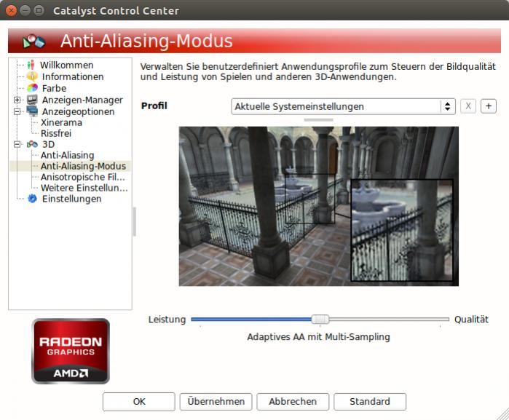509x420 pixels.
Task: Open the Informationen page
Action: [73, 76]
